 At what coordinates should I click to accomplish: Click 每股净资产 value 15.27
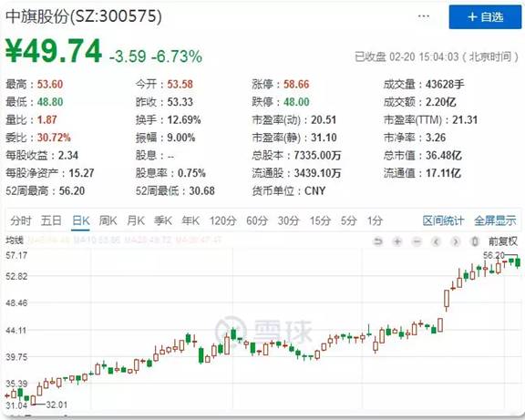[81, 173]
